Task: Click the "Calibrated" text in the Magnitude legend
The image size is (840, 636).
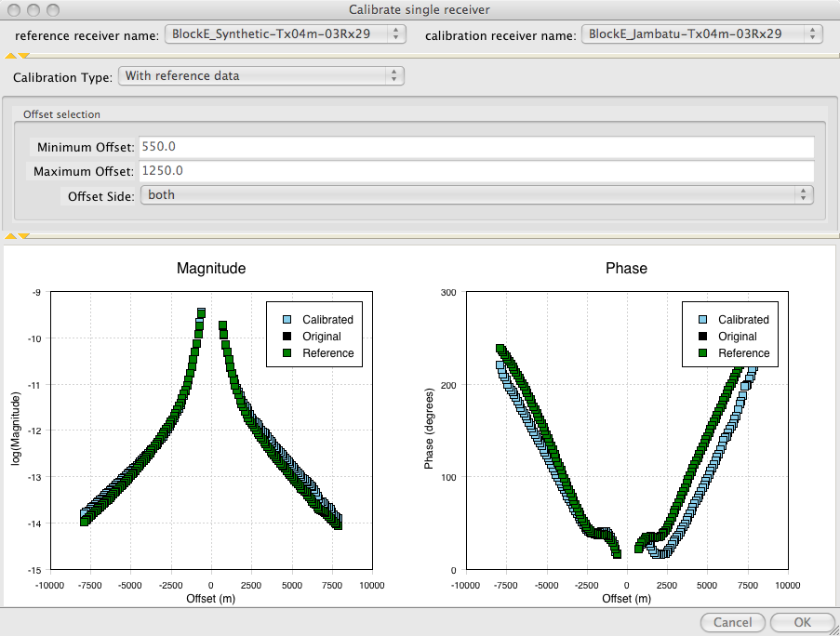Action: (x=327, y=320)
